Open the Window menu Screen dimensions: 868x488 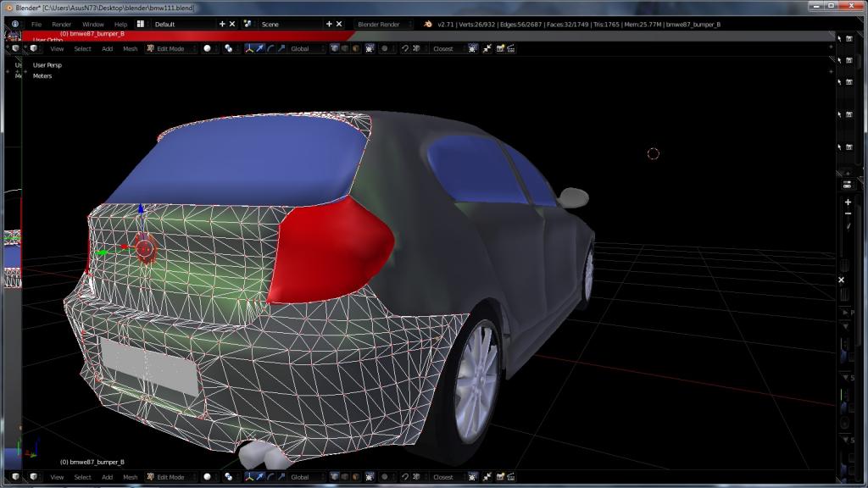(93, 25)
